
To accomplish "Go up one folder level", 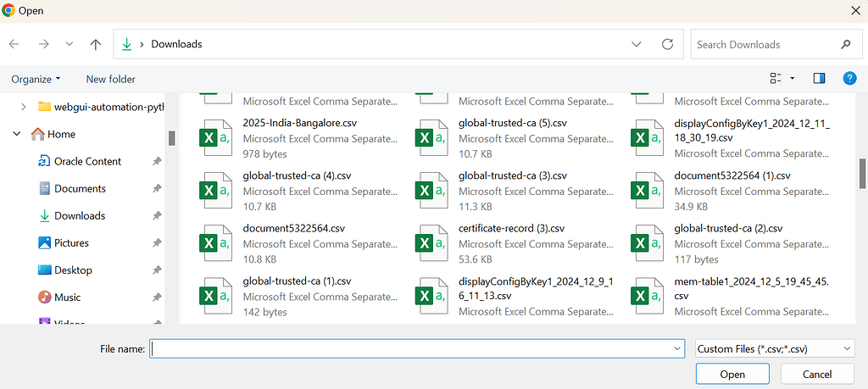I will 95,44.
